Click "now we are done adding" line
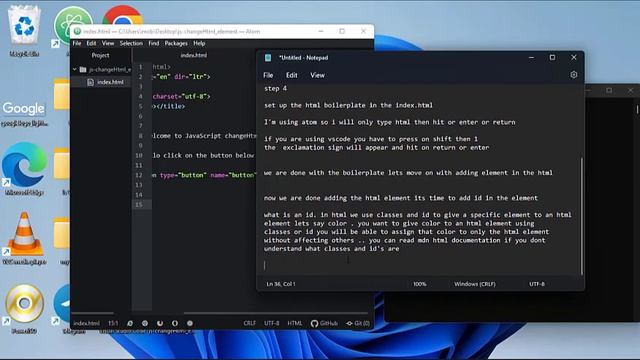Image resolution: width=640 pixels, height=360 pixels. click(x=401, y=198)
